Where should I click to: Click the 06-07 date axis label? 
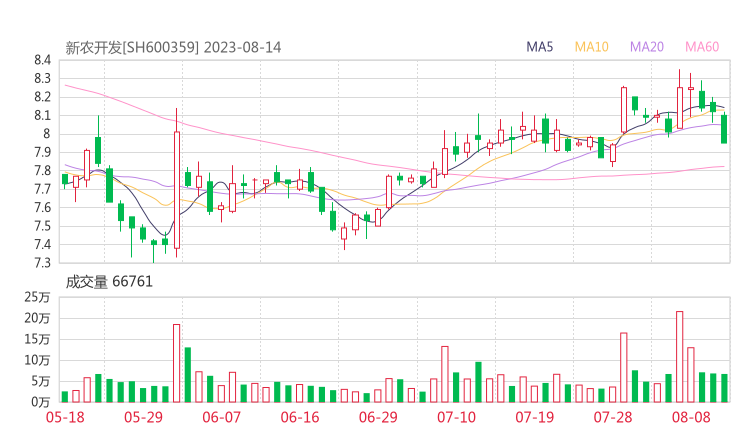(221, 417)
